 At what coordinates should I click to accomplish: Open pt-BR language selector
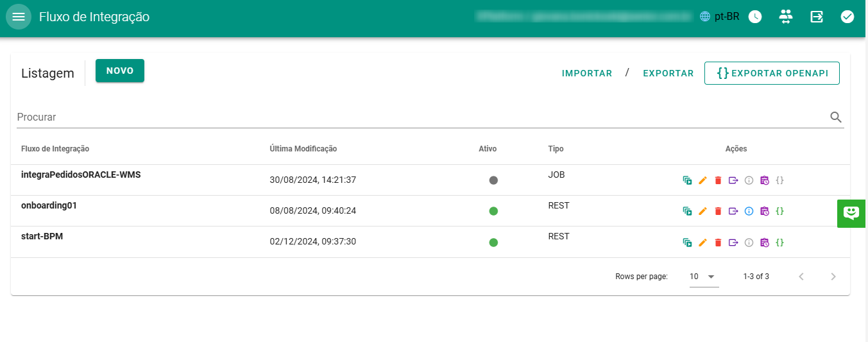tap(727, 17)
